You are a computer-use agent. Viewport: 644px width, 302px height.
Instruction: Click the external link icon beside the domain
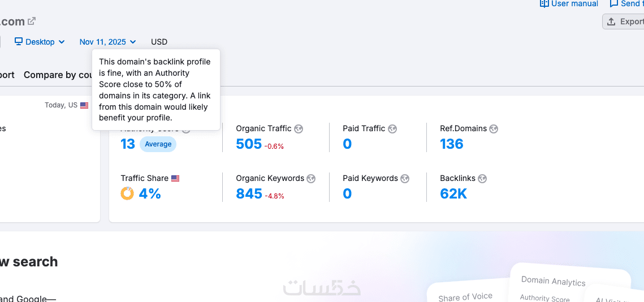[x=32, y=21]
